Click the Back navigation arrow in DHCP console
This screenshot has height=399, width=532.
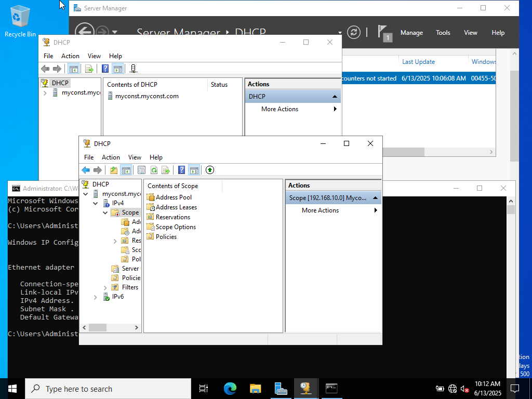point(86,170)
